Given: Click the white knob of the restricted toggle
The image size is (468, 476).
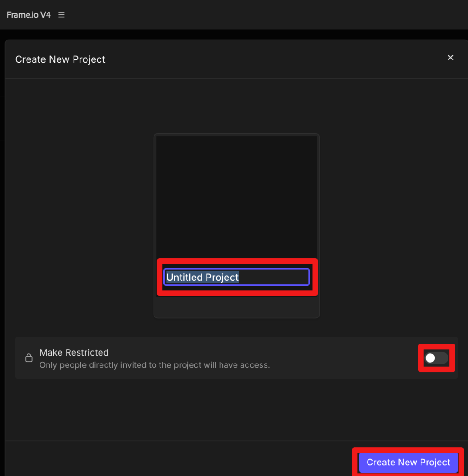Looking at the screenshot, I should coord(430,358).
